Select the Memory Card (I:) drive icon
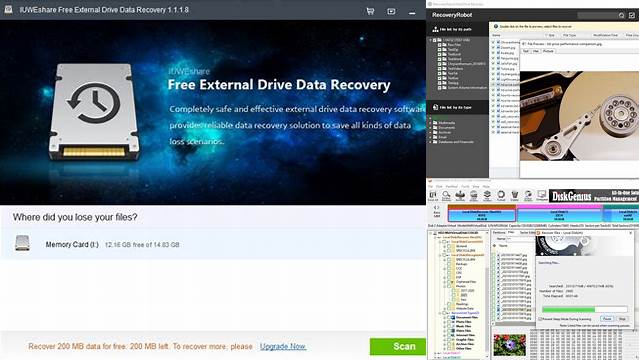Screen dimensions: 639x360 coord(22,243)
